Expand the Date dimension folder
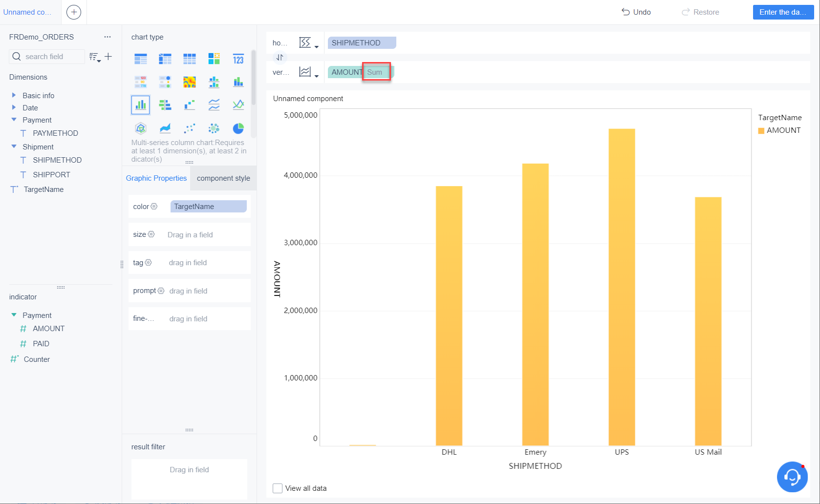820x504 pixels. pyautogui.click(x=14, y=107)
